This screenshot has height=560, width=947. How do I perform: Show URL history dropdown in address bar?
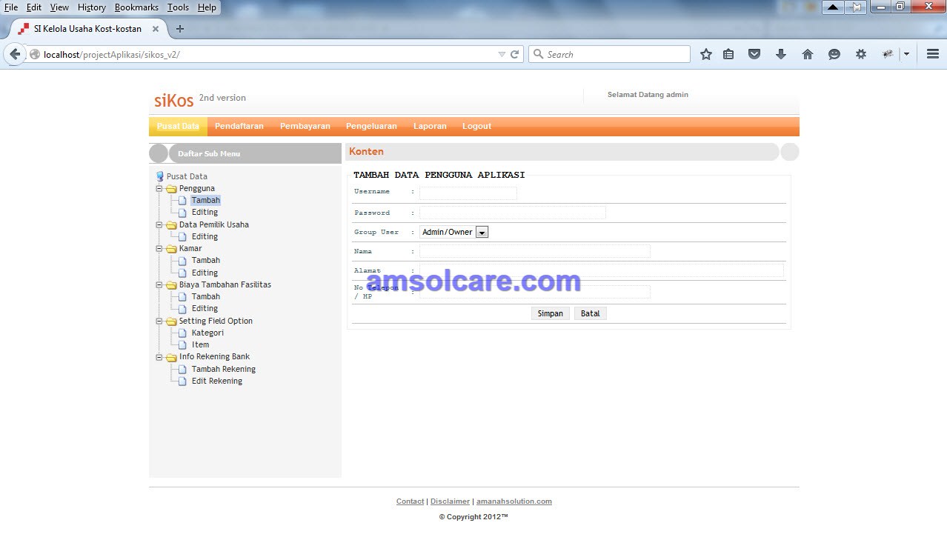[502, 54]
